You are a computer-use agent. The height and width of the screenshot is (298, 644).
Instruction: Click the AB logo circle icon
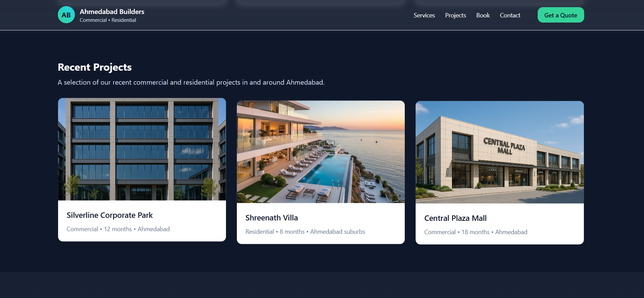click(x=66, y=15)
